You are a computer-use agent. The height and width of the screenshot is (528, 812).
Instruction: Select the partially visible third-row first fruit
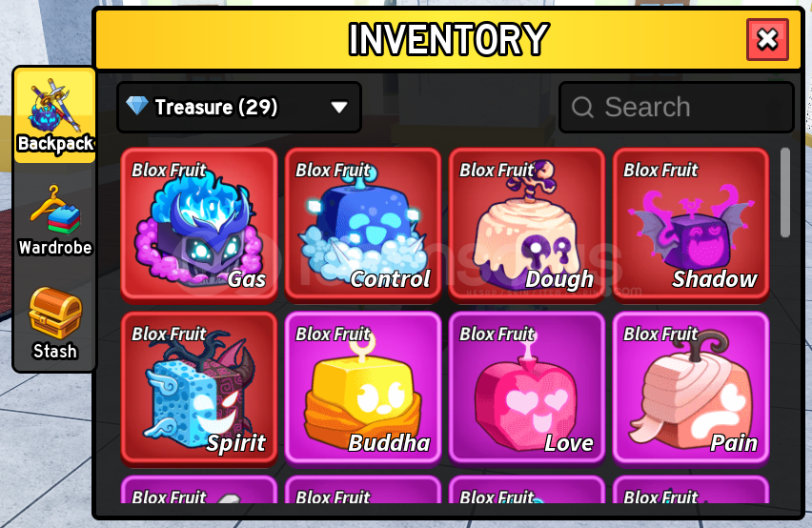tap(199, 490)
